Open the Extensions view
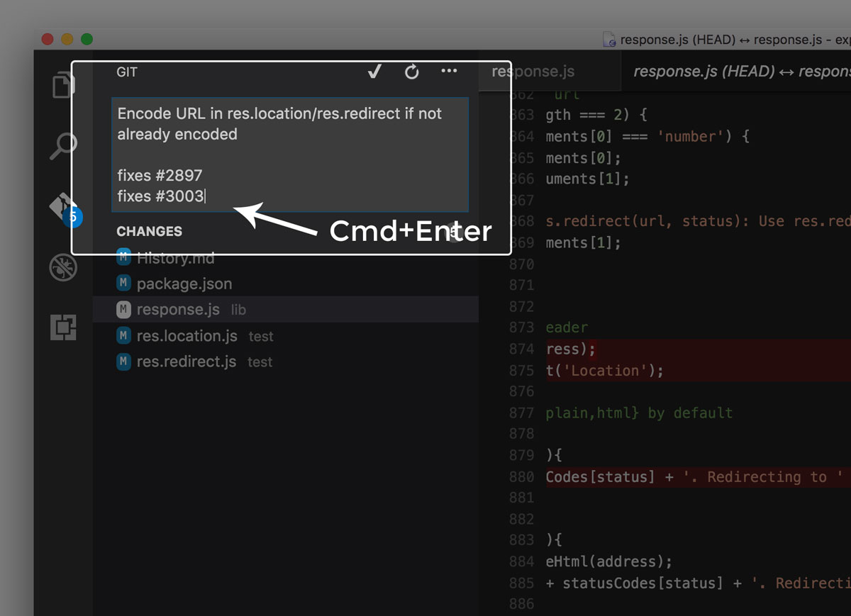851x616 pixels. tap(62, 327)
